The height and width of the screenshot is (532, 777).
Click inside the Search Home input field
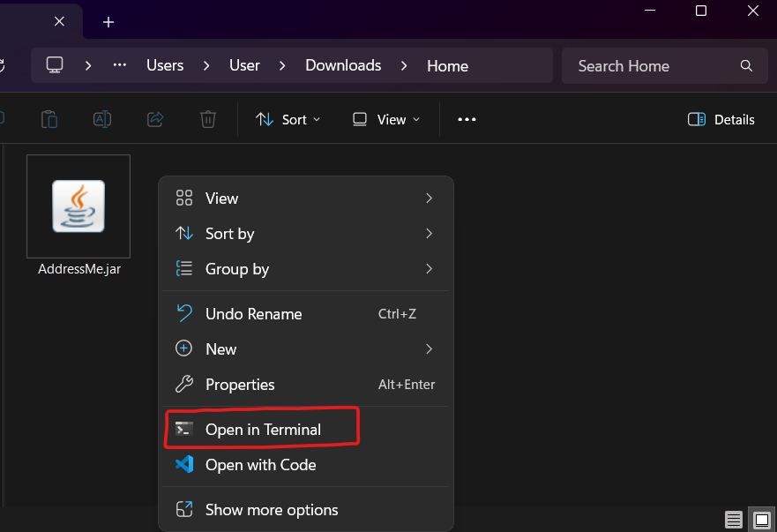pyautogui.click(x=644, y=65)
